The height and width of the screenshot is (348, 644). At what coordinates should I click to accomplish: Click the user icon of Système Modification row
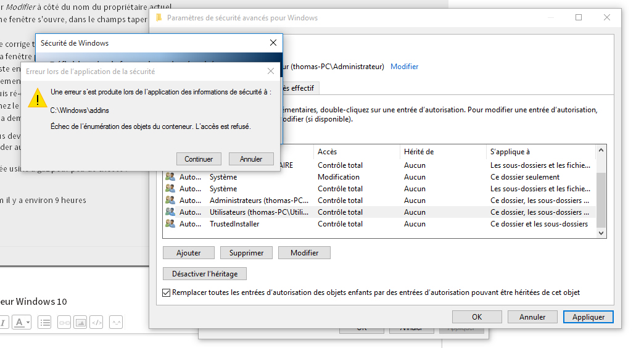(x=170, y=176)
